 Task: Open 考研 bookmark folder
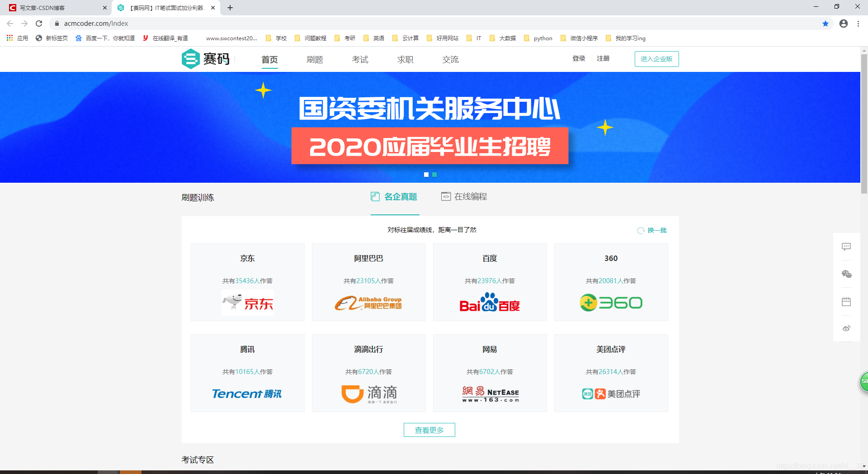pos(345,38)
